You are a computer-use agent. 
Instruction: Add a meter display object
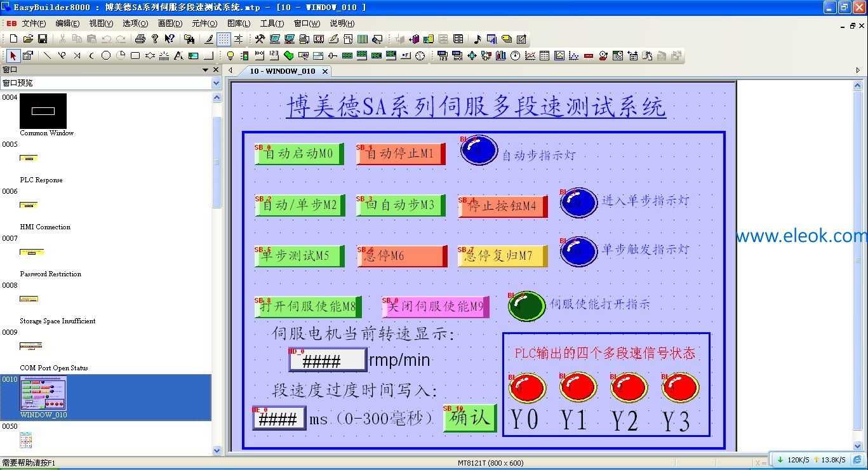(x=516, y=56)
